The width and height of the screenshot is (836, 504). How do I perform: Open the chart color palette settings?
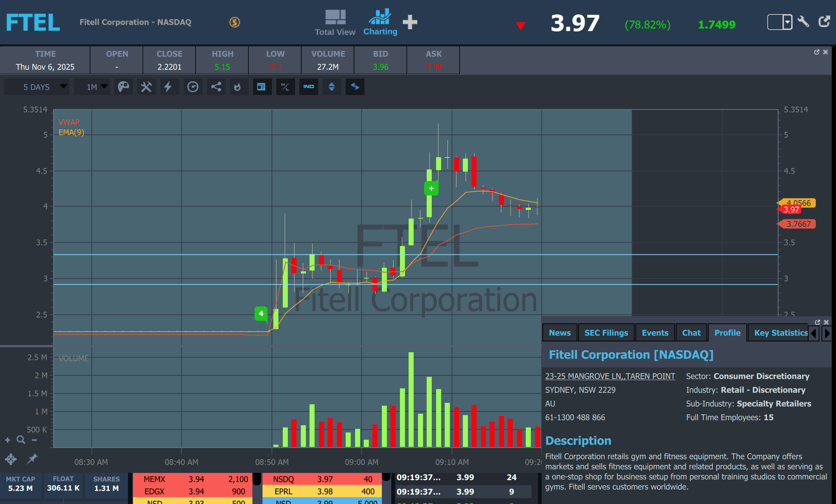[x=123, y=87]
